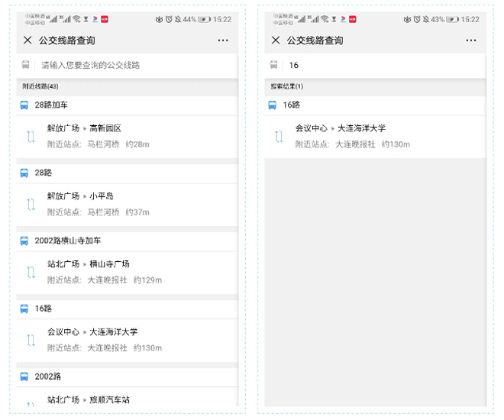Open more options menu on search results screen
This screenshot has width=504, height=420.
[x=471, y=40]
